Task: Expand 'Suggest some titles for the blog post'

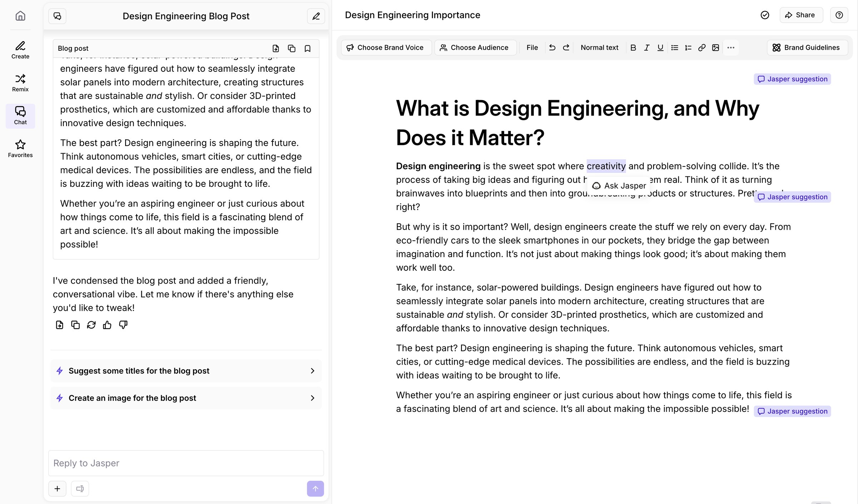Action: point(186,371)
